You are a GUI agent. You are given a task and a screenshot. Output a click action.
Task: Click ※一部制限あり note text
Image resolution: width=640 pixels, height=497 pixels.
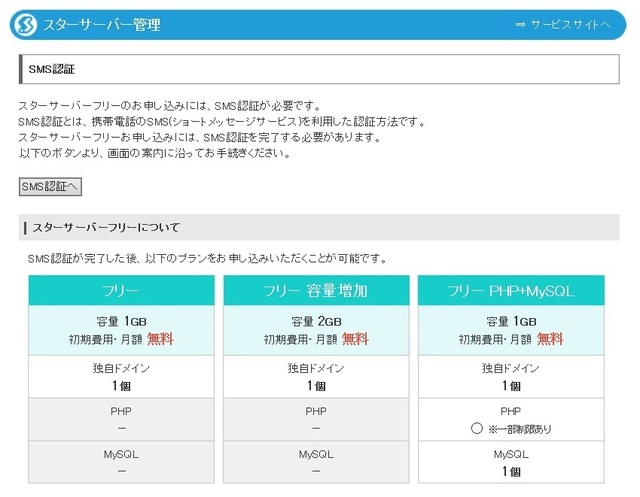[x=520, y=429]
